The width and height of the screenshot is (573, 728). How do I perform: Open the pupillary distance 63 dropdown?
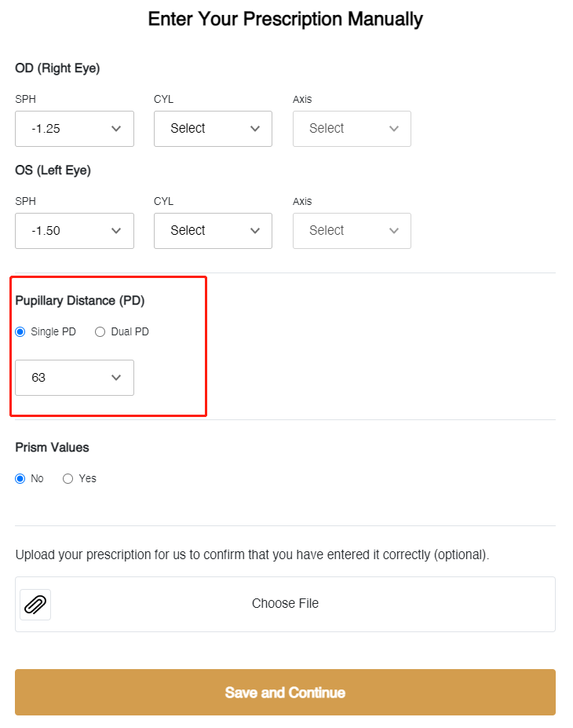(x=75, y=378)
